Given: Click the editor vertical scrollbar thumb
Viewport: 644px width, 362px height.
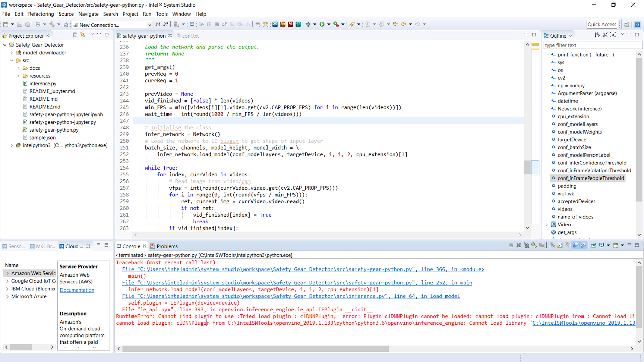Looking at the screenshot, I should coord(527,167).
